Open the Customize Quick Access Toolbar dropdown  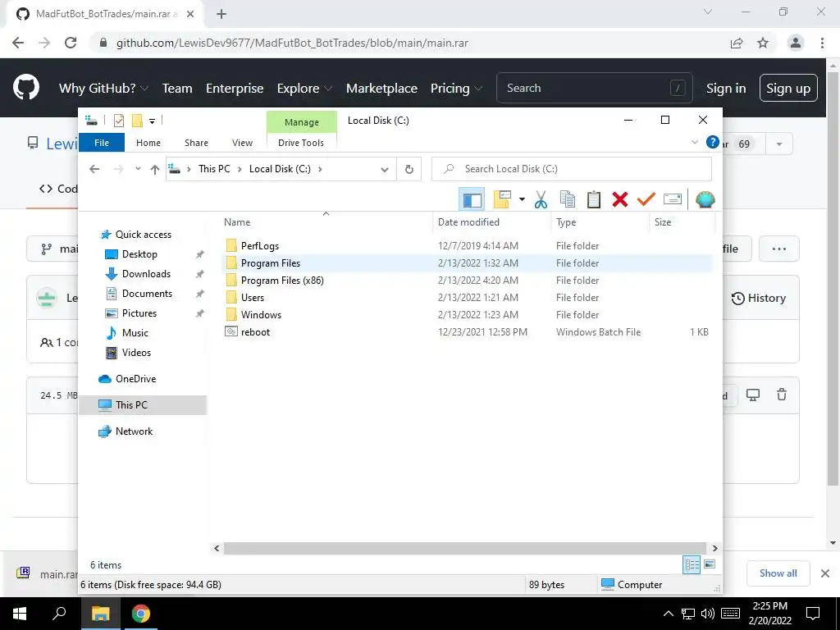point(152,121)
